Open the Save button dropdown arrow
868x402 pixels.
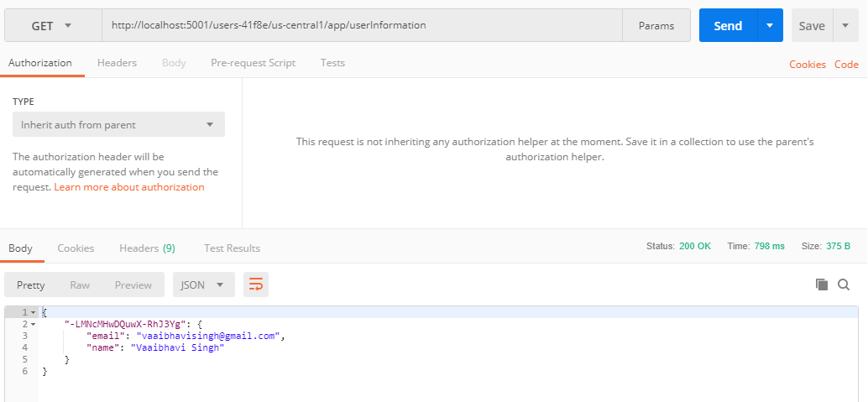pyautogui.click(x=845, y=25)
